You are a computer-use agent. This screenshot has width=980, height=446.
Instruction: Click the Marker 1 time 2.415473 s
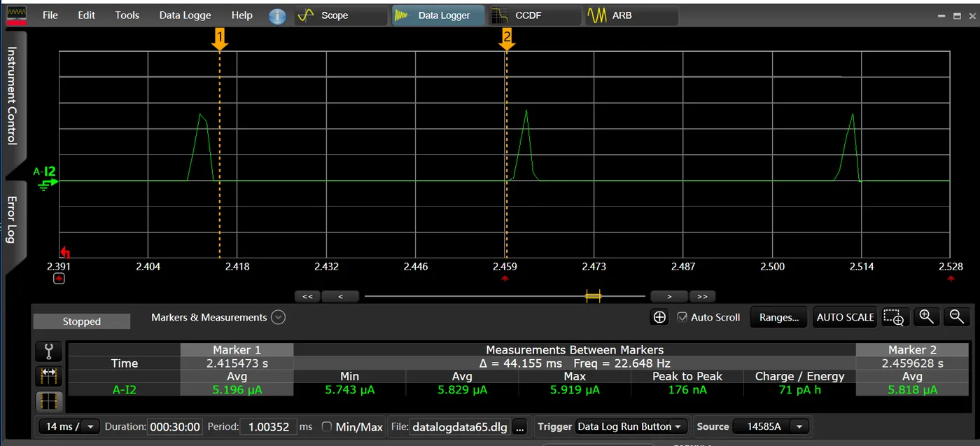pos(237,363)
